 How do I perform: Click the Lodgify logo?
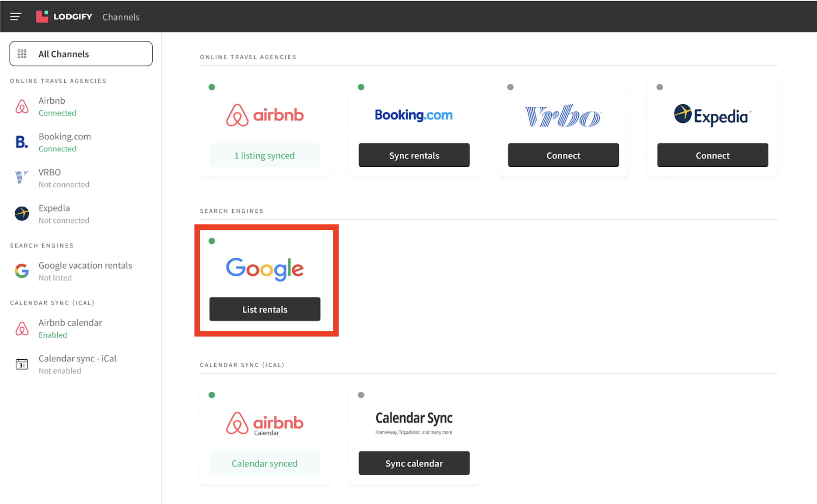click(64, 16)
